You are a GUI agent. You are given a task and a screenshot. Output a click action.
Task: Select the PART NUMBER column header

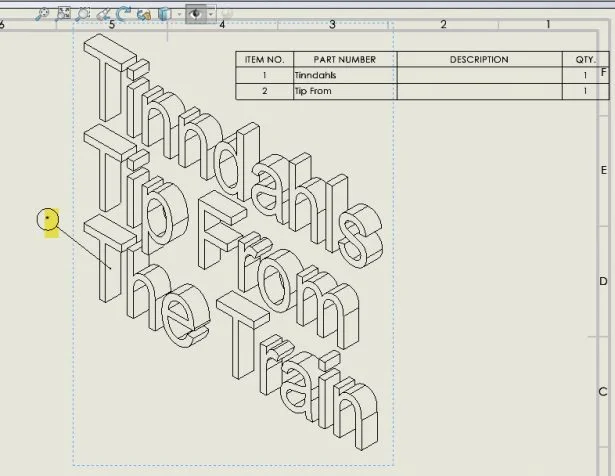click(x=344, y=60)
